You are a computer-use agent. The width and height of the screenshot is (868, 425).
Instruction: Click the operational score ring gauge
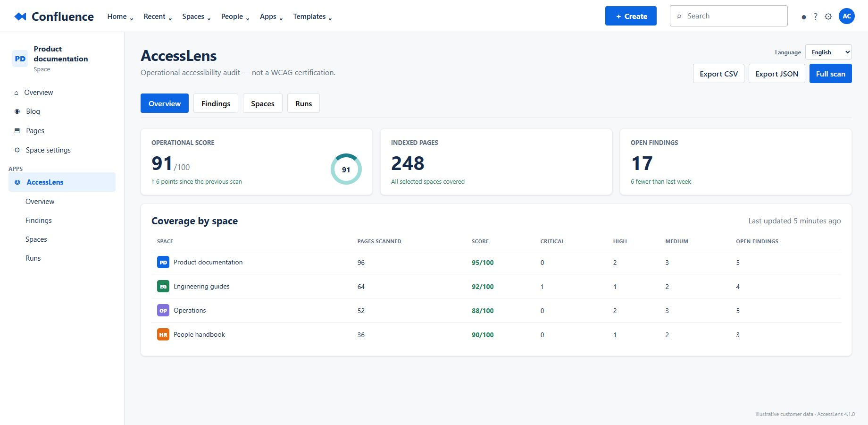(x=346, y=169)
